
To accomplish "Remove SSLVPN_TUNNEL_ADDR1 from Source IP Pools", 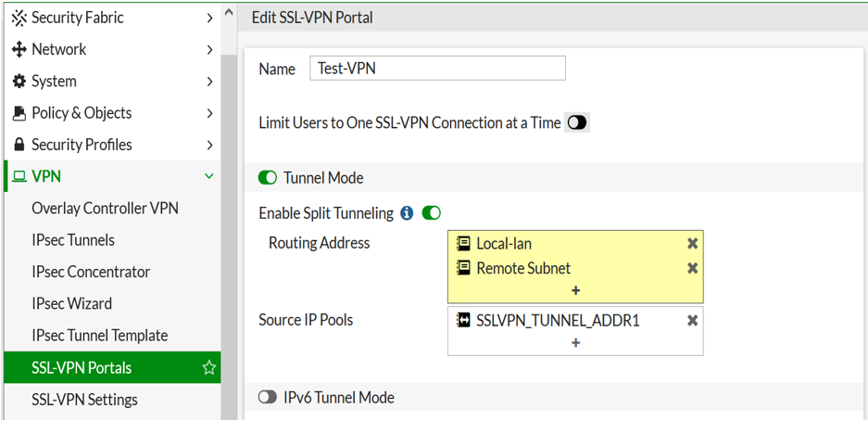I will [692, 321].
